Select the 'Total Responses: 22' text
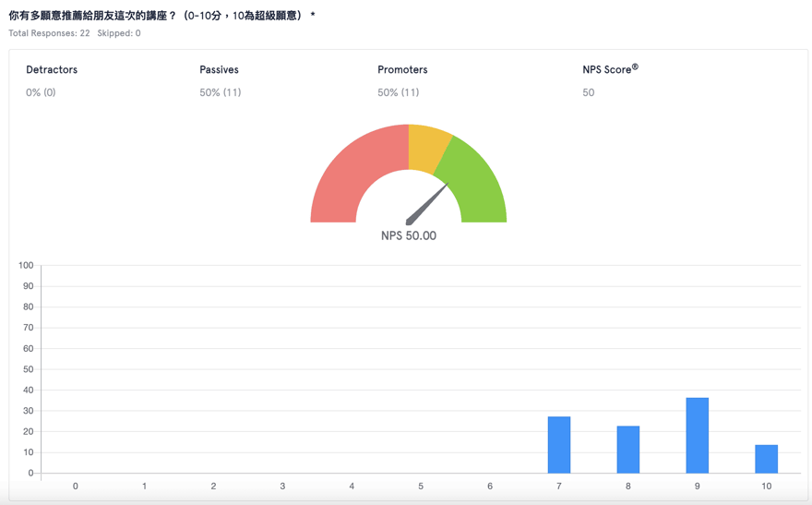Screen dimensions: 812x505 coord(49,33)
